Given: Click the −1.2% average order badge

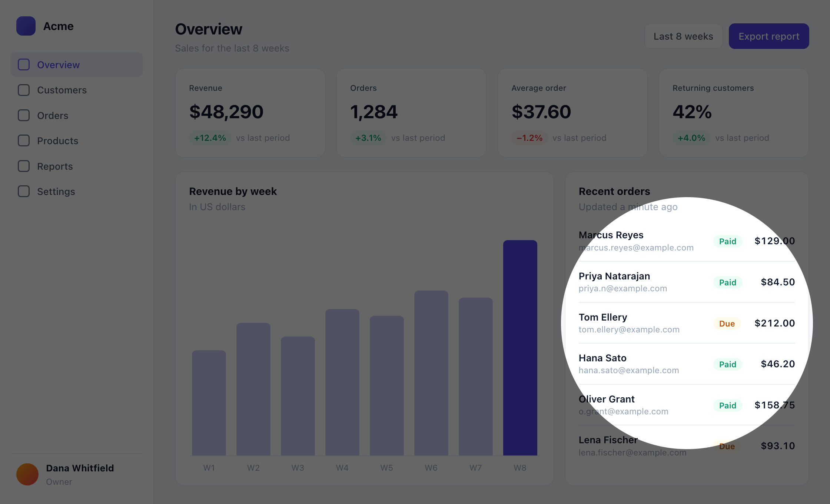Looking at the screenshot, I should coord(529,138).
